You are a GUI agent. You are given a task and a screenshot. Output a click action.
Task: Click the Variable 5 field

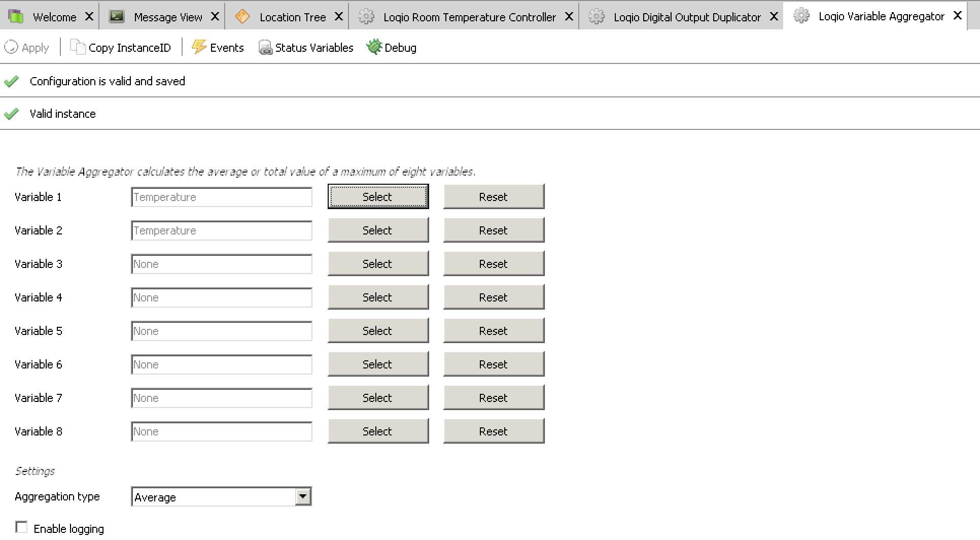click(222, 331)
